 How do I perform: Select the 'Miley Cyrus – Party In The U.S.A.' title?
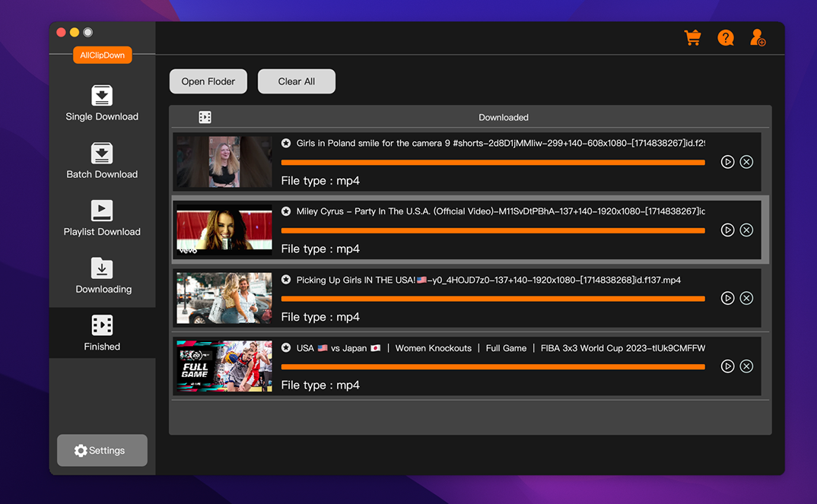point(501,211)
